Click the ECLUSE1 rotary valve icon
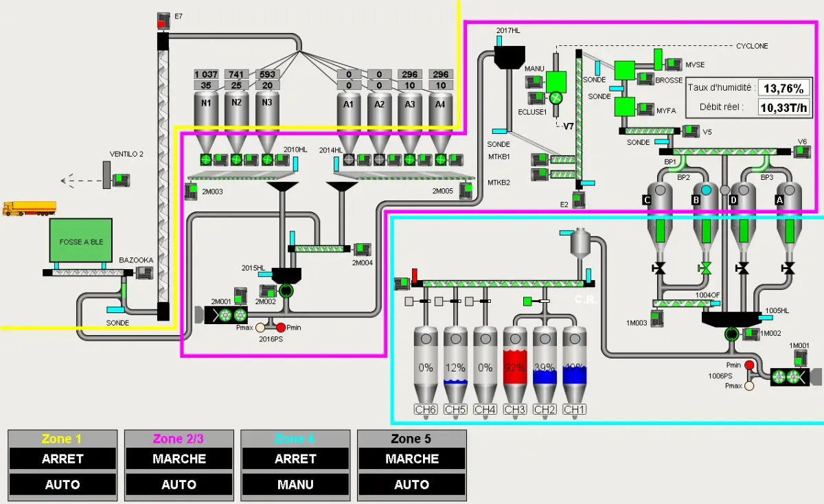824x504 pixels. point(556,98)
